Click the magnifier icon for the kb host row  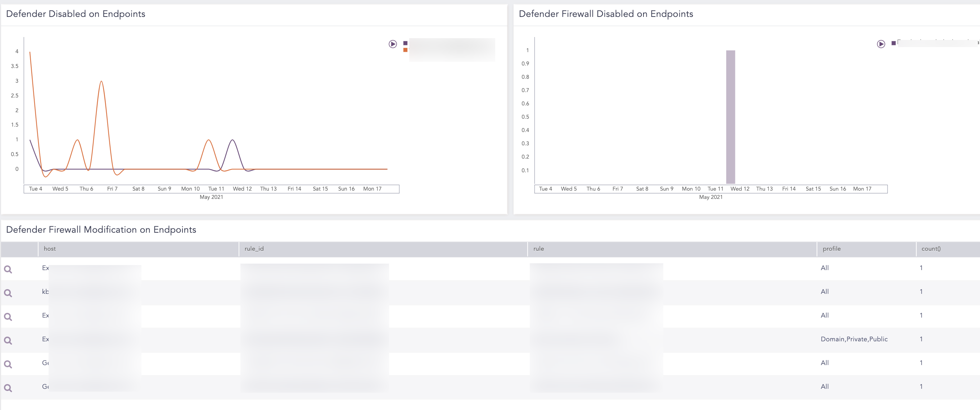[8, 293]
